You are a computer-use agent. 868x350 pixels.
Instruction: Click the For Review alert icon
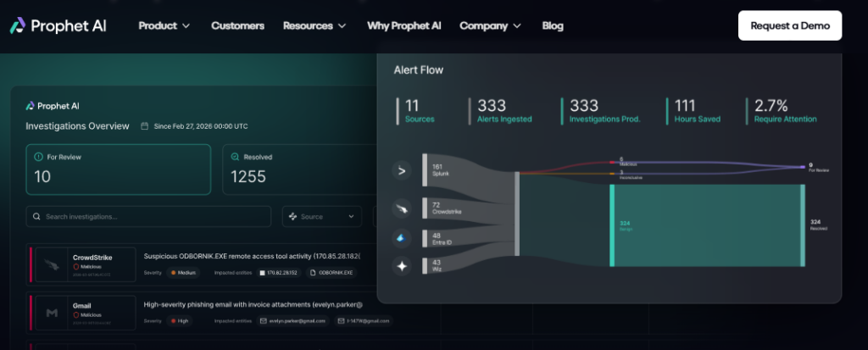(x=38, y=158)
